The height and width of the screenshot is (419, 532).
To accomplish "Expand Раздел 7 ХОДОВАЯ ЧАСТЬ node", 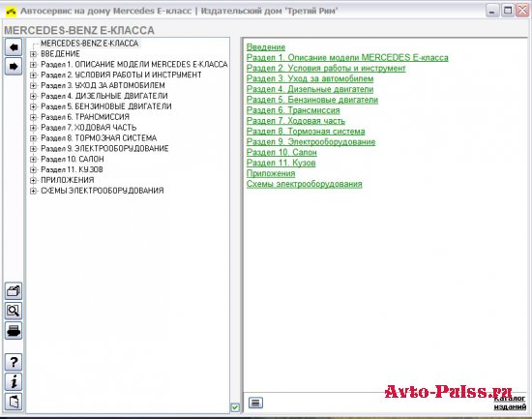I will pyautogui.click(x=33, y=128).
